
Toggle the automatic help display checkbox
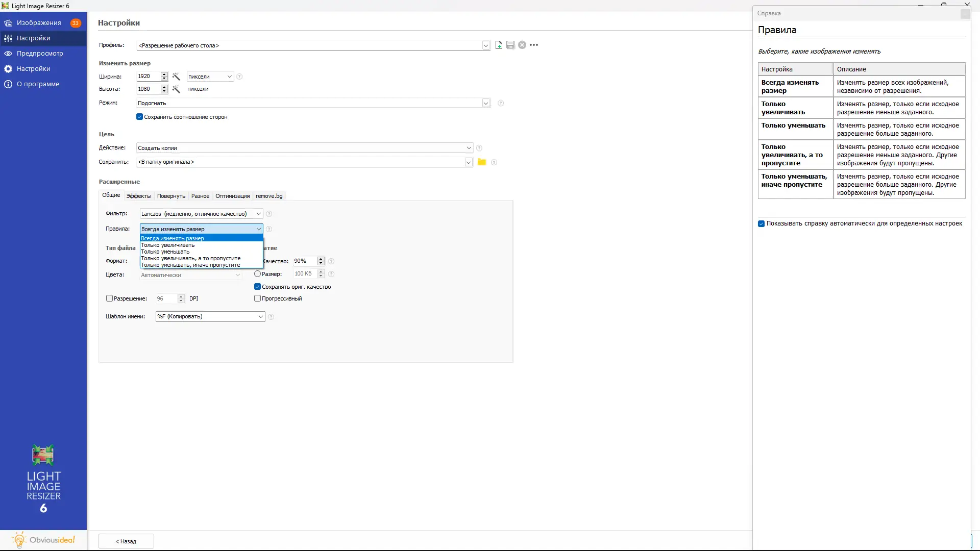(x=762, y=223)
